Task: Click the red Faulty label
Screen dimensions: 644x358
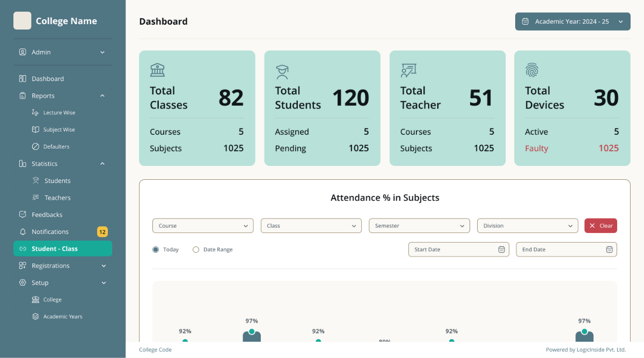Action: [x=537, y=149]
